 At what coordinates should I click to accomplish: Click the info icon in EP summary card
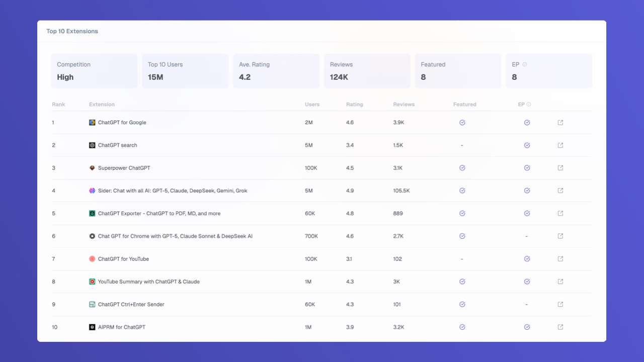coord(525,64)
